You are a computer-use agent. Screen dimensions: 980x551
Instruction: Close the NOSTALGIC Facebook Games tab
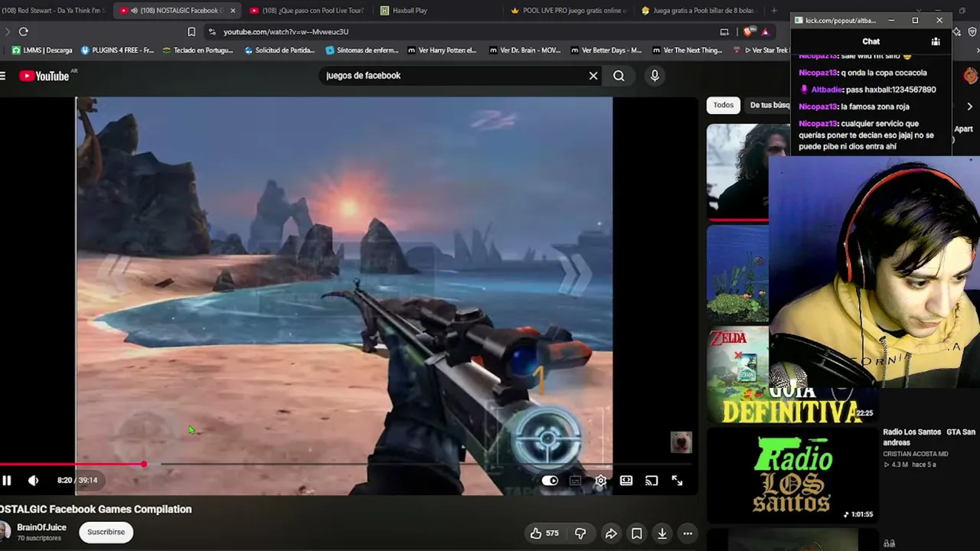(233, 11)
